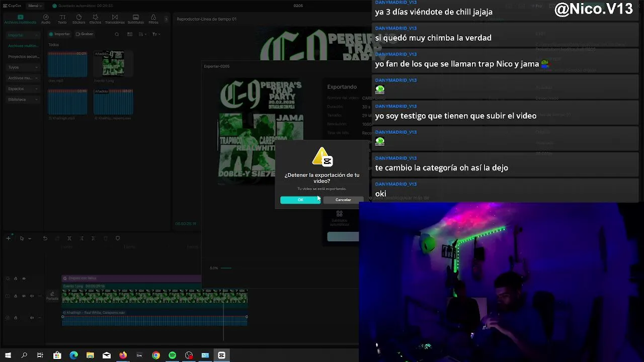Show more tool tabs with right chevron
This screenshot has height=362, width=644.
[166, 19]
